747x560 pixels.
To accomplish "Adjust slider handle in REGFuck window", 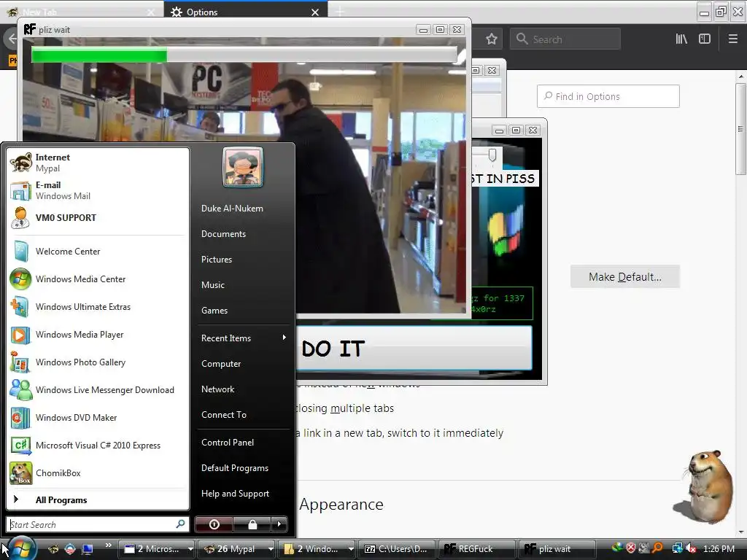I will [x=492, y=155].
